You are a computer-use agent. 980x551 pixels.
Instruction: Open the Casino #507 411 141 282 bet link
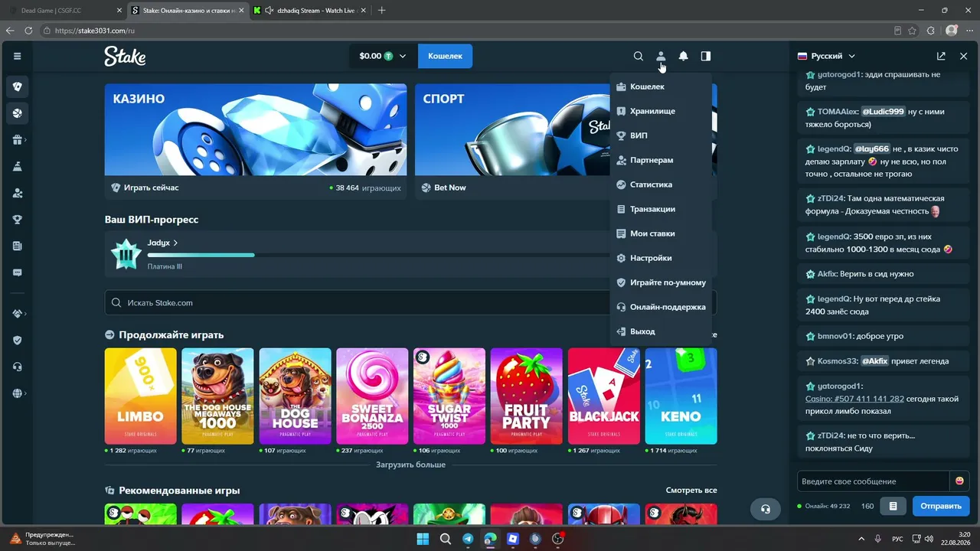point(854,399)
